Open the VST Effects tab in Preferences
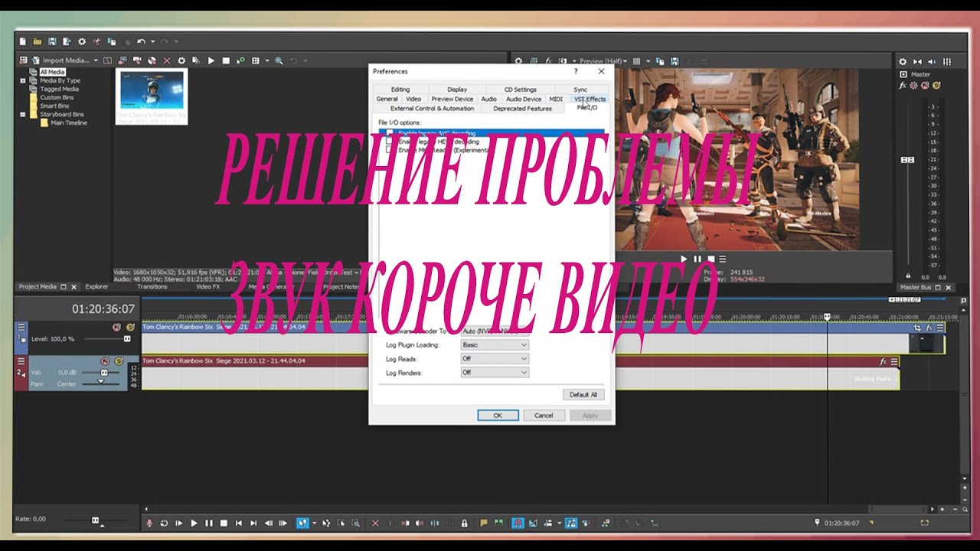Screen dimensions: 980x551 coord(590,99)
